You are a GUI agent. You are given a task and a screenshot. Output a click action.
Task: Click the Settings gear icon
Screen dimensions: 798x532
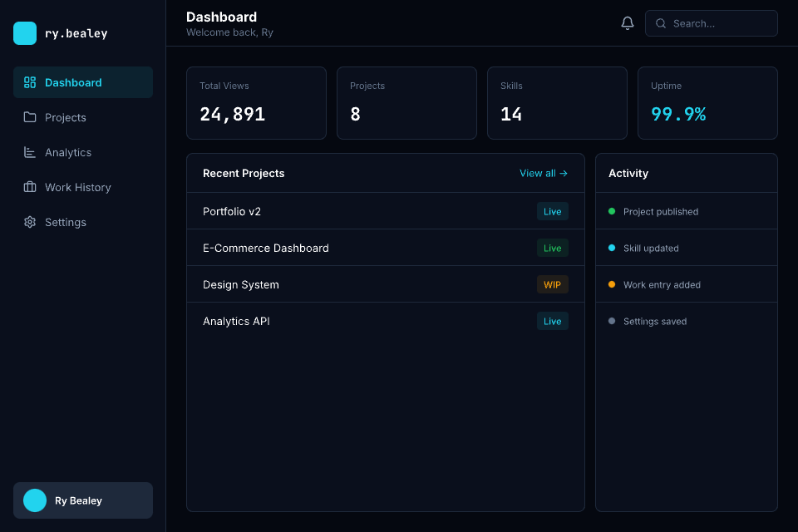click(x=30, y=222)
